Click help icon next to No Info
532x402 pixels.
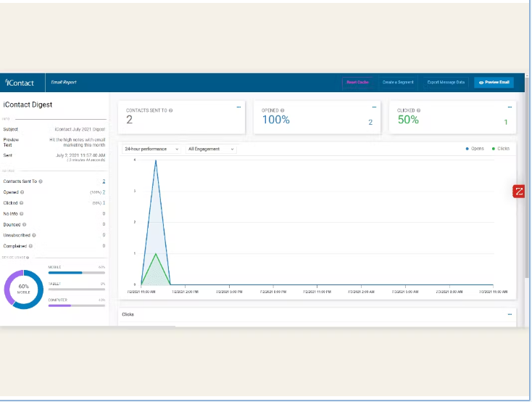[21, 214]
